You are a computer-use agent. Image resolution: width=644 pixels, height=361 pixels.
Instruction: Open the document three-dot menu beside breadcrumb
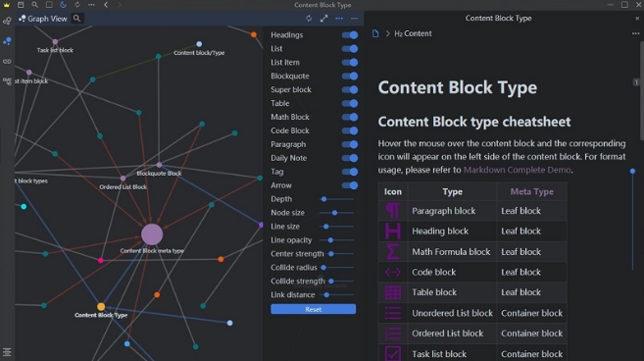click(x=636, y=33)
